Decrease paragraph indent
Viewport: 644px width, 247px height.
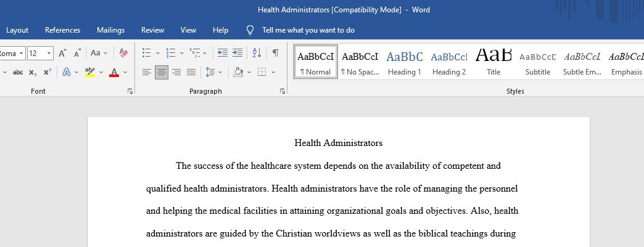tap(223, 53)
